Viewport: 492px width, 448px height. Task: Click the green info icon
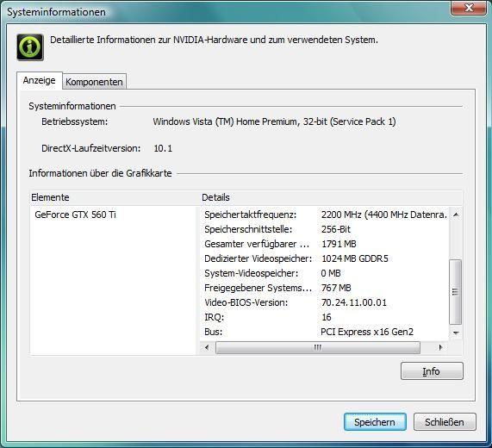pyautogui.click(x=30, y=47)
